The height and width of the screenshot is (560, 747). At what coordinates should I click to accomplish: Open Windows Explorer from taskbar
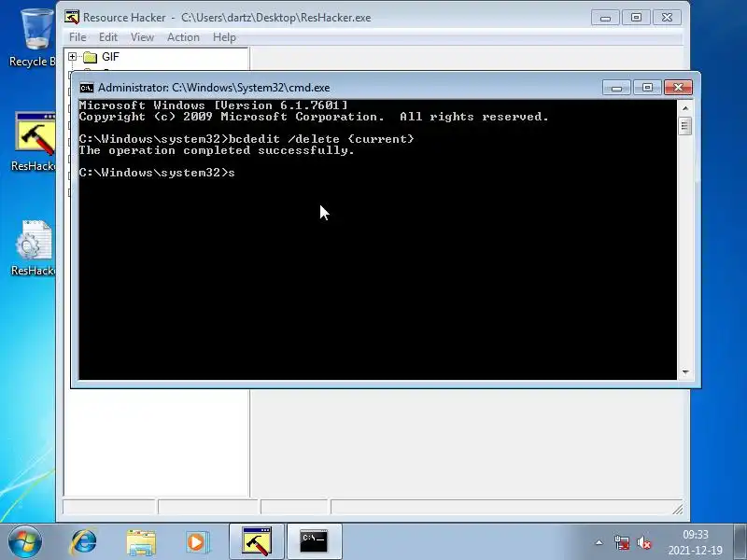point(141,542)
